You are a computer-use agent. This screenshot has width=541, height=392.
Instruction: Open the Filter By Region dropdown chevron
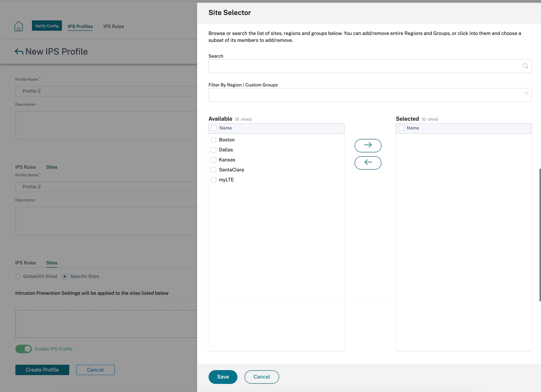point(526,93)
